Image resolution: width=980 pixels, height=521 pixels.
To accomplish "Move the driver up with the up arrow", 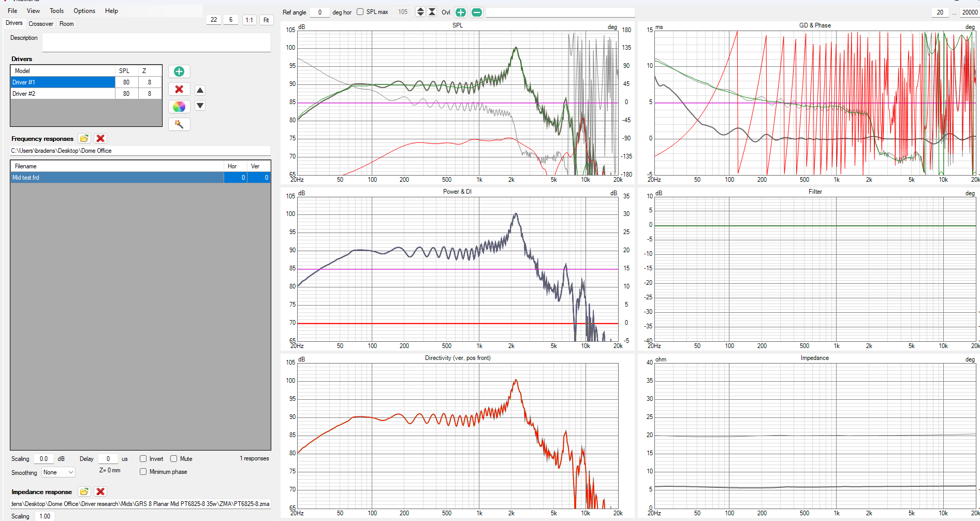I will (x=200, y=90).
